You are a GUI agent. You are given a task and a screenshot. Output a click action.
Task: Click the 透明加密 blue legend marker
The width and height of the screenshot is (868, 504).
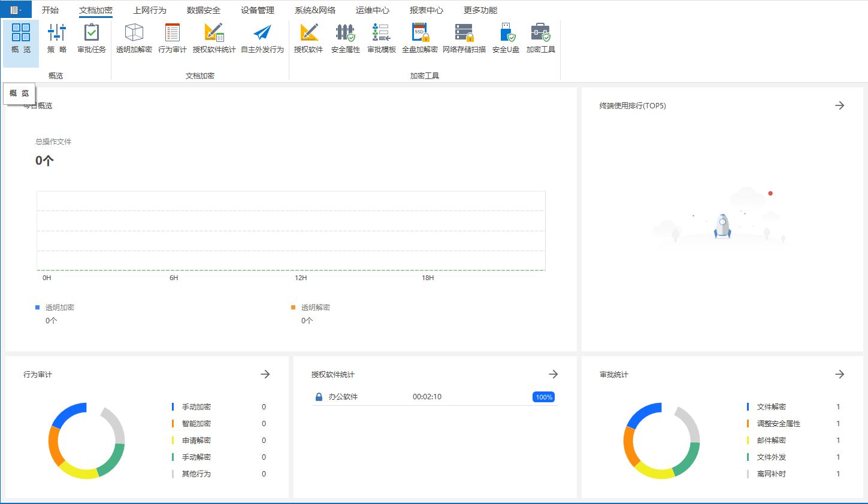click(x=38, y=307)
